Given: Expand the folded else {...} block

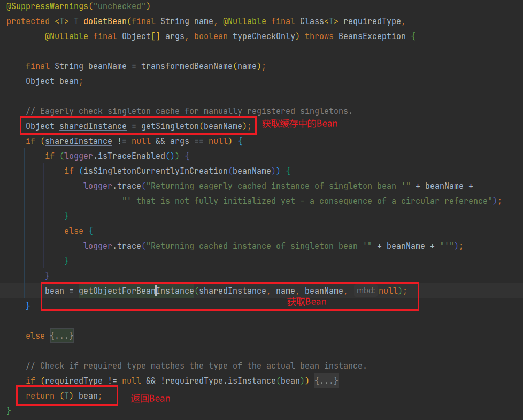Looking at the screenshot, I should (x=61, y=336).
